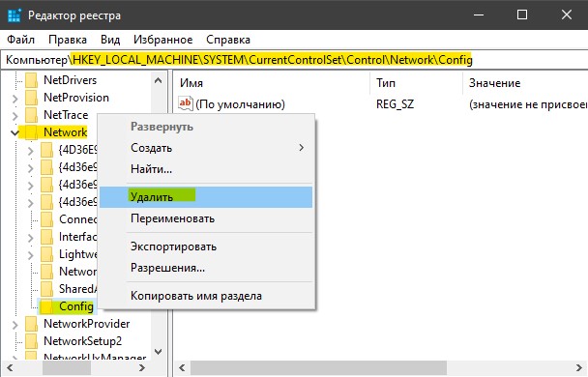The image size is (588, 377).
Task: Expand the NetProvision key
Action: pos(15,99)
